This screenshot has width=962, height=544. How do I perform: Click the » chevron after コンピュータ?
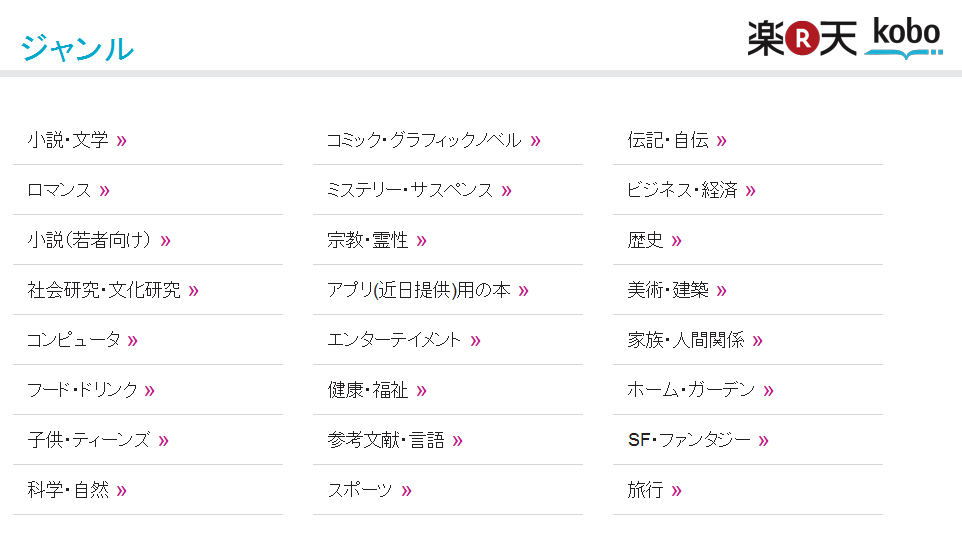(133, 341)
